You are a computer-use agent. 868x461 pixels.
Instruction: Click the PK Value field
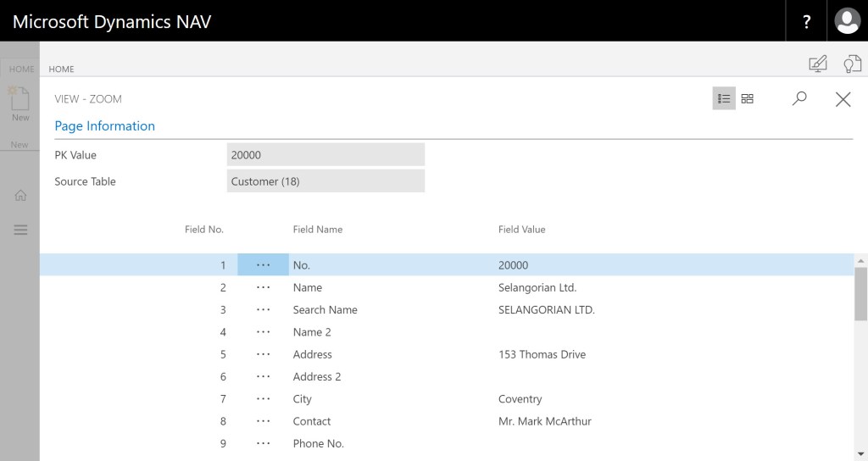pos(325,155)
